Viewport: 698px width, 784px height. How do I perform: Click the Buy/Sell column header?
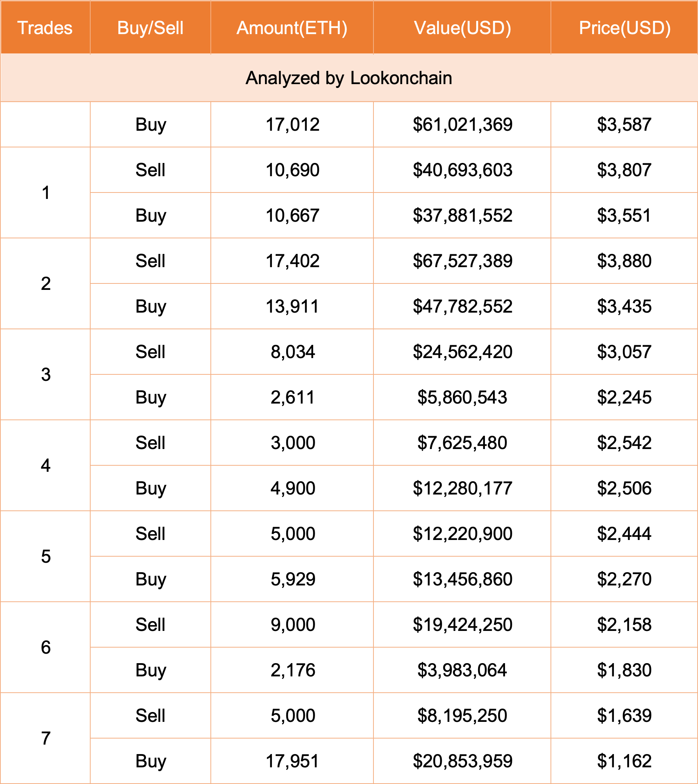coord(151,28)
